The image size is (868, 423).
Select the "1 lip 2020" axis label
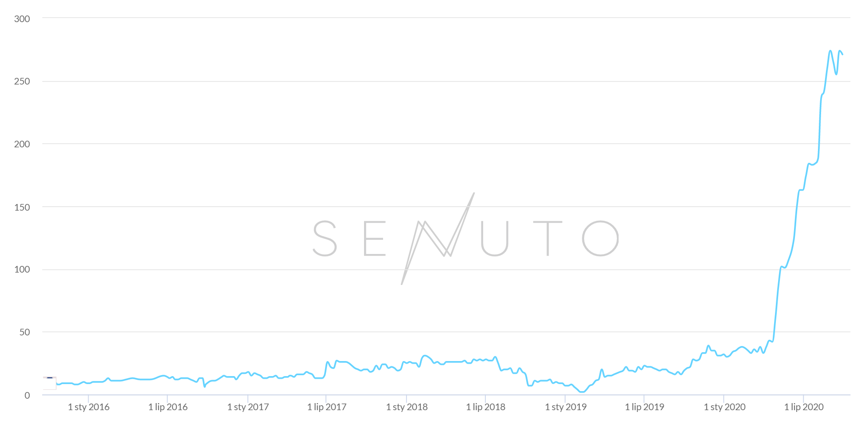click(x=804, y=407)
